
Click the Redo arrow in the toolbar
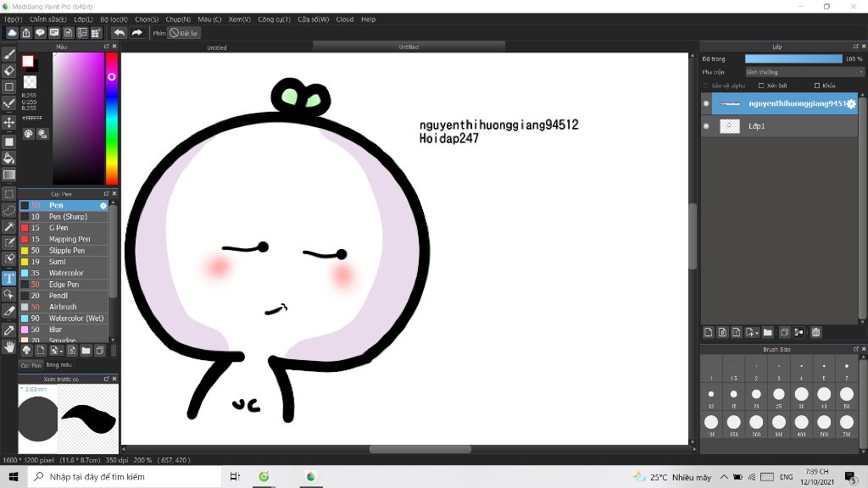click(x=136, y=33)
